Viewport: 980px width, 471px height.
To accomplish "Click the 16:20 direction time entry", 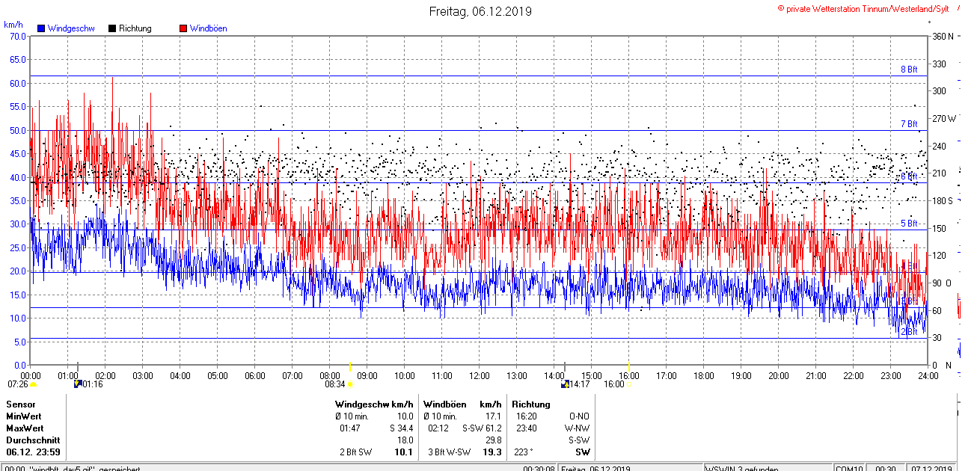I will pos(527,416).
